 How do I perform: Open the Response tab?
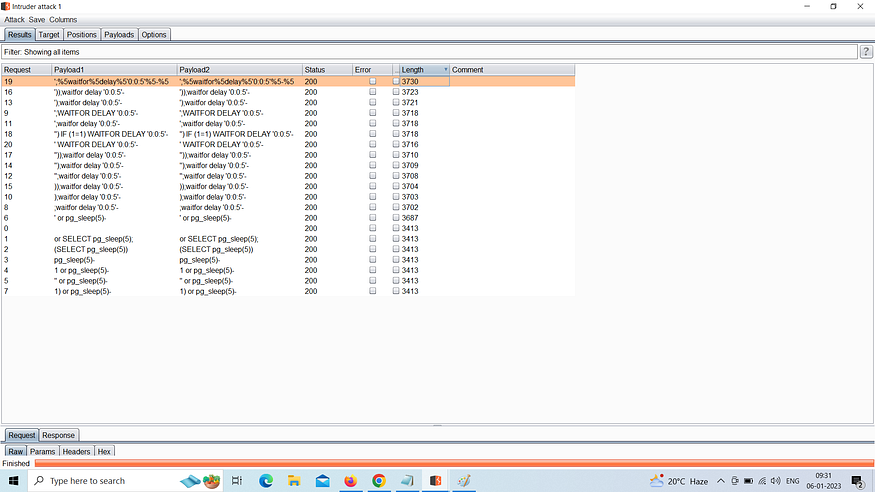pos(58,435)
